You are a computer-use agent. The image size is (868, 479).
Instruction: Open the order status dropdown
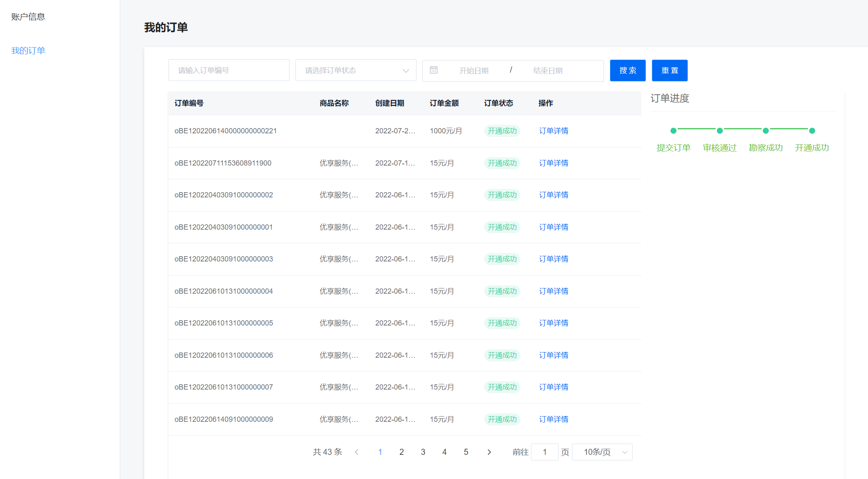[356, 70]
